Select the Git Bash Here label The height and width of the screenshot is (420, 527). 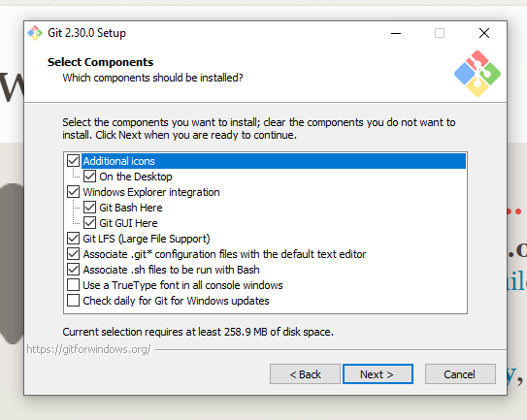pyautogui.click(x=131, y=208)
